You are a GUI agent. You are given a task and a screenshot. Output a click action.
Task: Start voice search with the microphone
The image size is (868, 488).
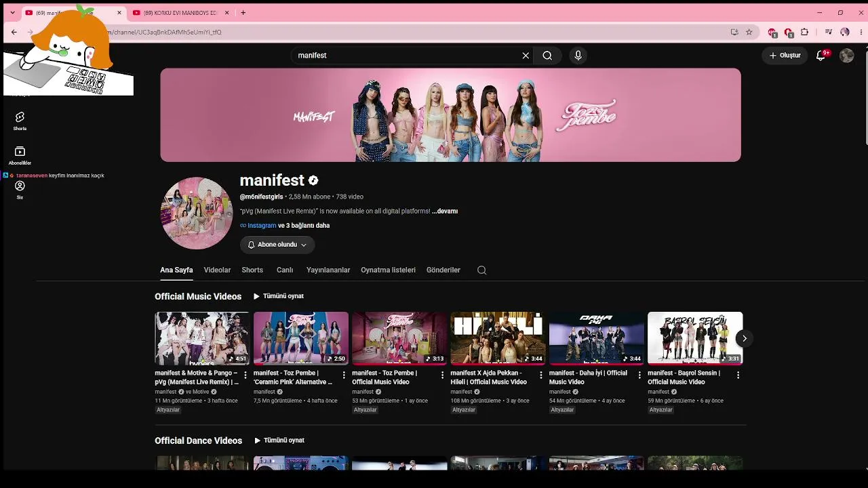(578, 56)
